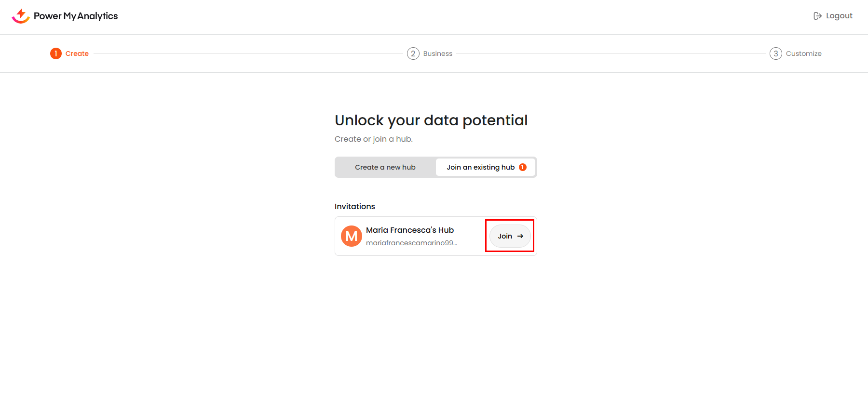Select the Join an existing hub tab
Screen dimensions: 868x411
pyautogui.click(x=480, y=167)
